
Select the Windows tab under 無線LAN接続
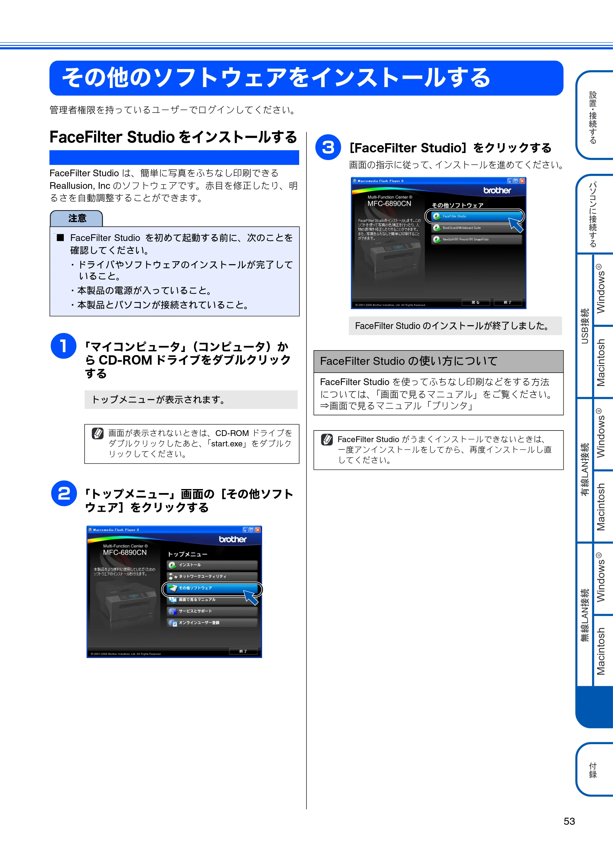pyautogui.click(x=603, y=579)
